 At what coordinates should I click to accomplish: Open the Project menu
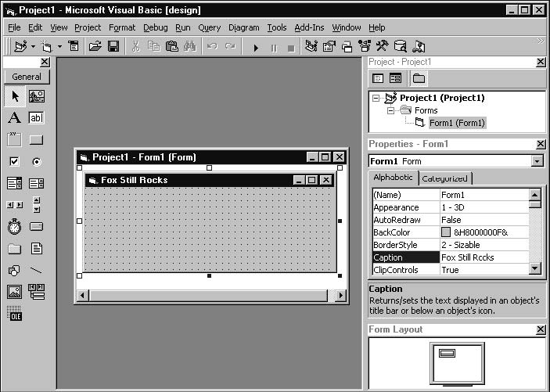click(88, 27)
